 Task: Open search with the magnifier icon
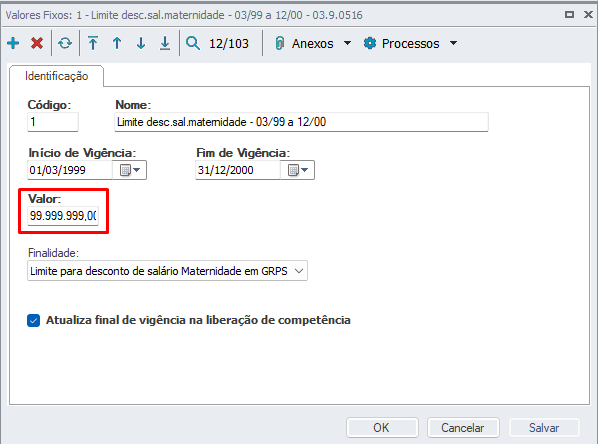[193, 43]
